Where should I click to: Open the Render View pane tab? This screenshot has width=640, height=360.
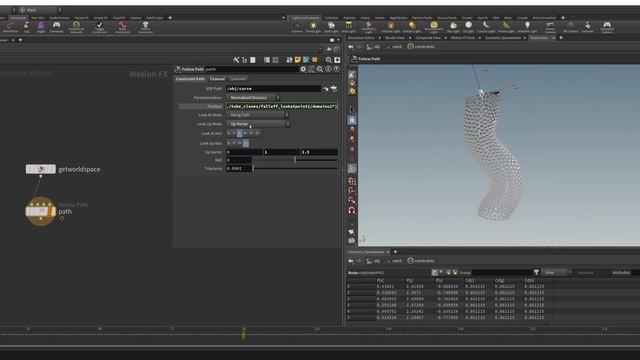point(395,38)
